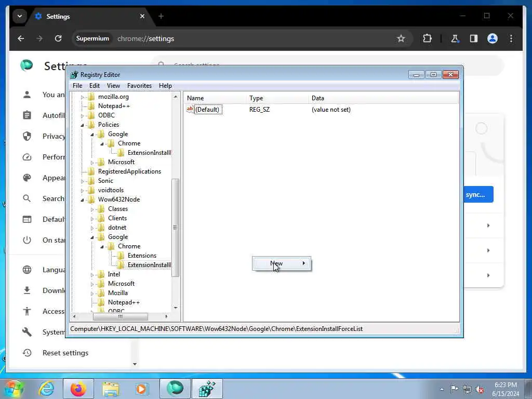Click the Name column header

(x=215, y=98)
